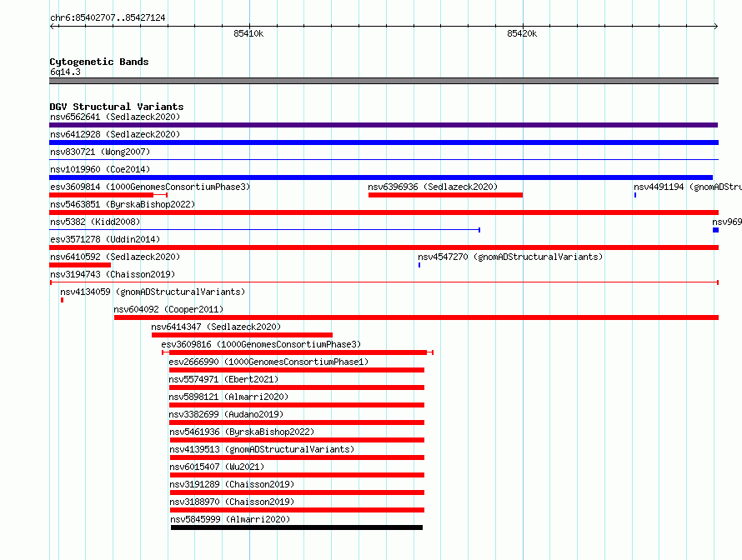Click the tiny red nsv4134059 marker
The height and width of the screenshot is (560, 742).
point(62,300)
